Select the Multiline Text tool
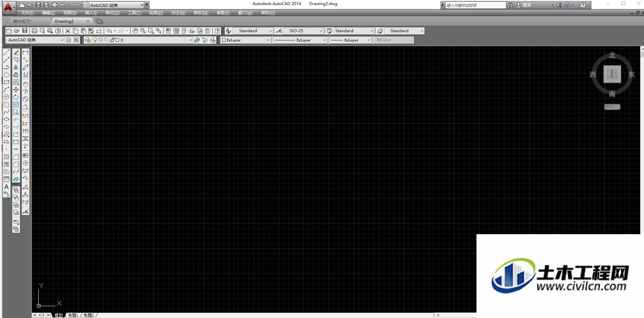This screenshot has height=318, width=644. (6, 187)
